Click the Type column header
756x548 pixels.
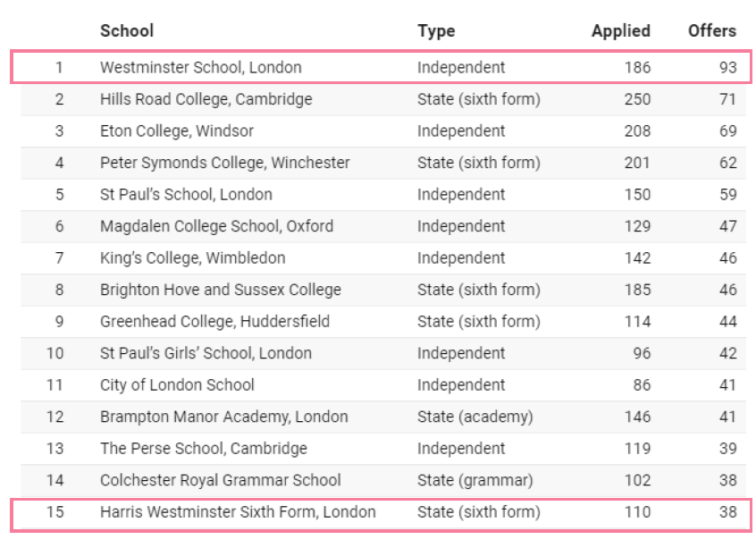click(436, 30)
